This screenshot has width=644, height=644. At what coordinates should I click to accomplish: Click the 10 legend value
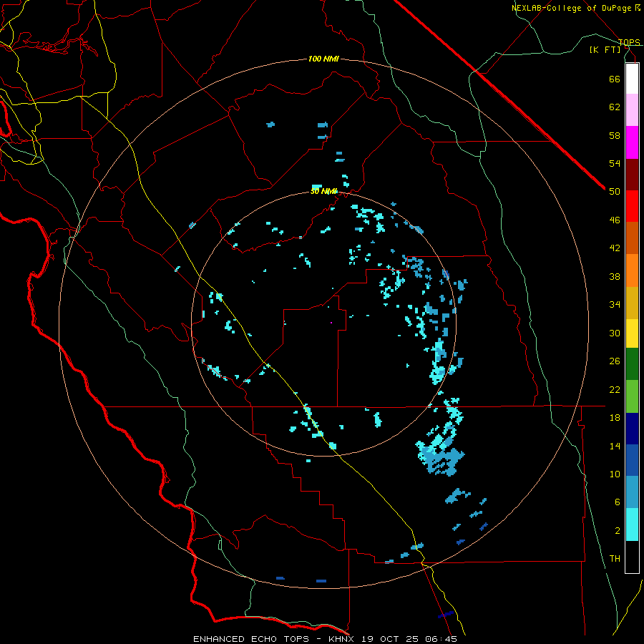(x=615, y=474)
